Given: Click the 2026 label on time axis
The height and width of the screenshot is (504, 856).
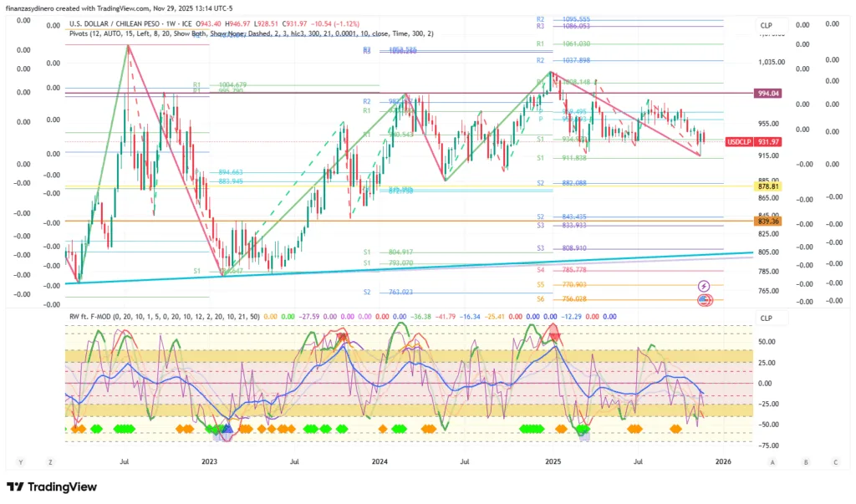Looking at the screenshot, I should point(724,461).
